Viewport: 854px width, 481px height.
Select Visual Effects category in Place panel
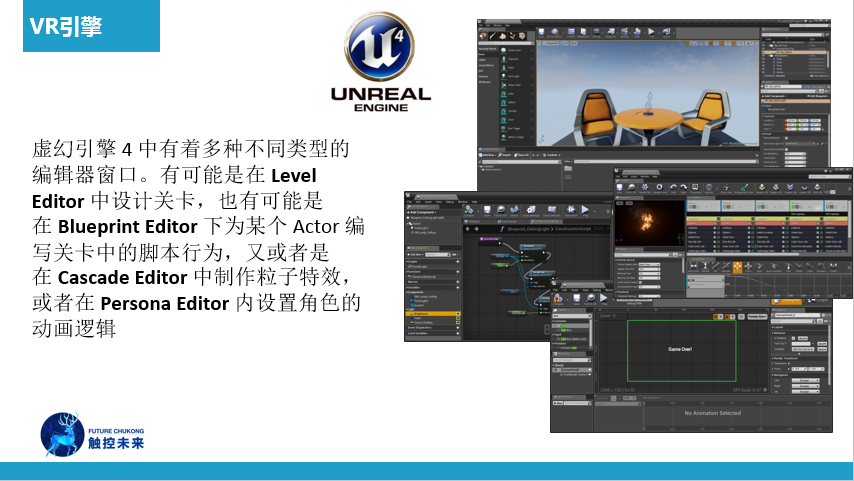[486, 65]
